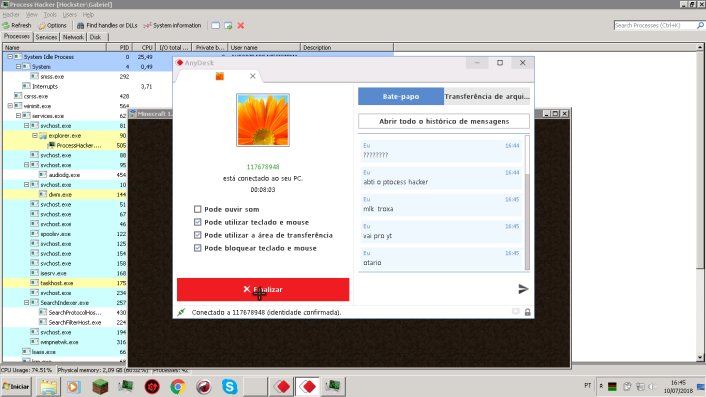The image size is (706, 397).
Task: Open Abrir todo o histórico de mensagens
Action: (x=444, y=121)
